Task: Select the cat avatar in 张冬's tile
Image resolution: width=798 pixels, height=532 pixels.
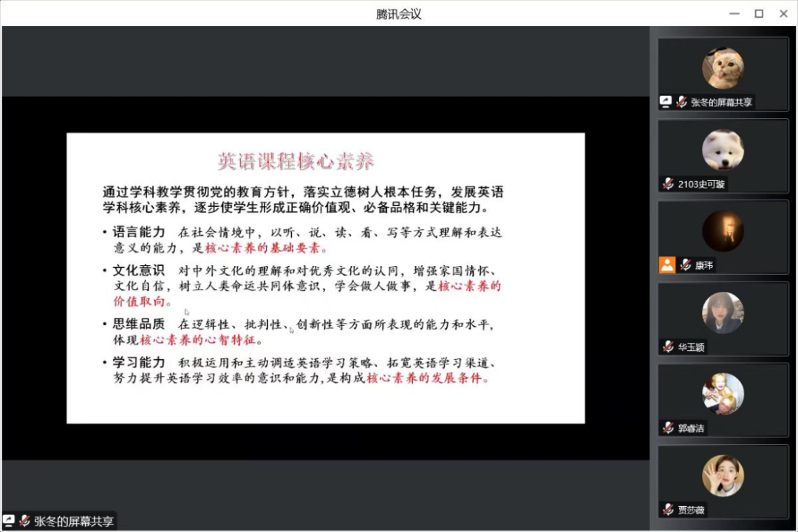Action: 723,69
